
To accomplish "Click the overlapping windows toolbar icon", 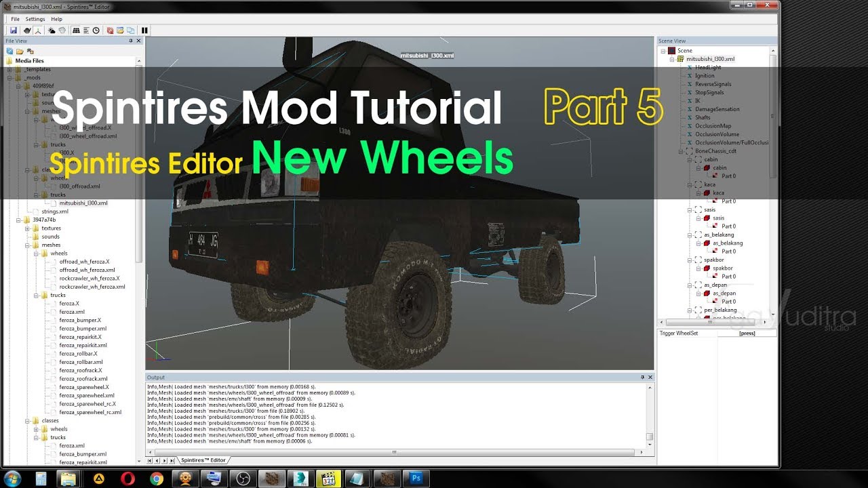I will (130, 30).
